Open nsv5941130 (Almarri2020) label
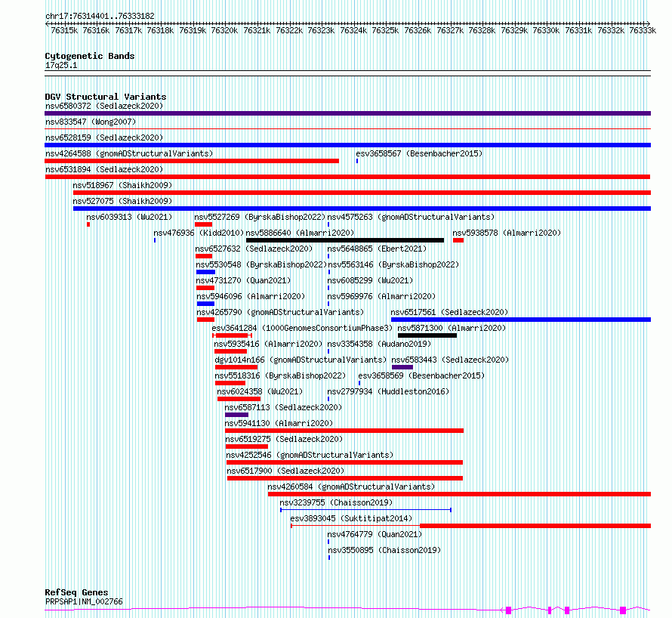This screenshot has height=618, width=672. pos(279,423)
